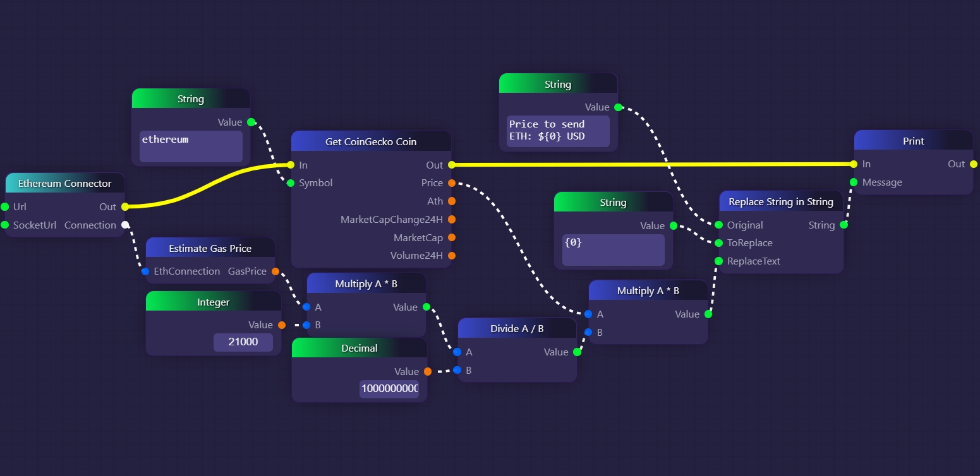Click the white Connection port on Ethereum Connector
This screenshot has height=476, width=980.
tap(125, 225)
